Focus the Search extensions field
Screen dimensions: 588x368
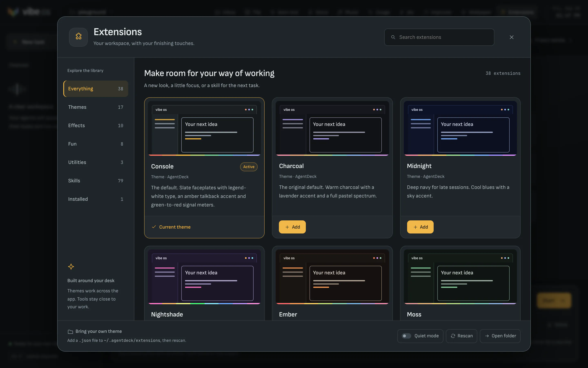click(x=439, y=37)
